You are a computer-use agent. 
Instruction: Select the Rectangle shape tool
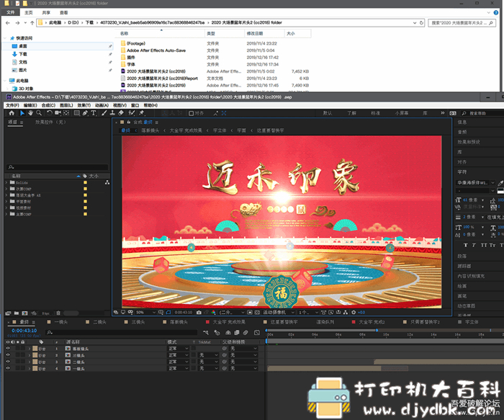pyautogui.click(x=77, y=113)
